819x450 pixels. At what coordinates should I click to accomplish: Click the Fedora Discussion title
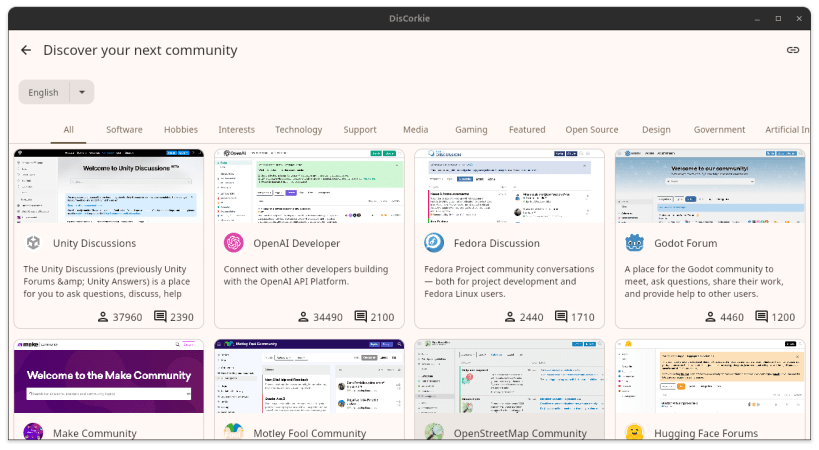pos(497,243)
